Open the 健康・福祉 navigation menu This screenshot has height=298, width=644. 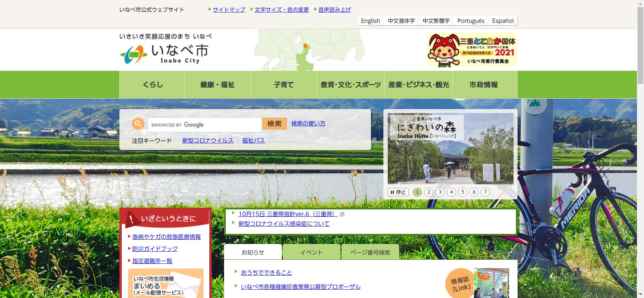click(217, 85)
